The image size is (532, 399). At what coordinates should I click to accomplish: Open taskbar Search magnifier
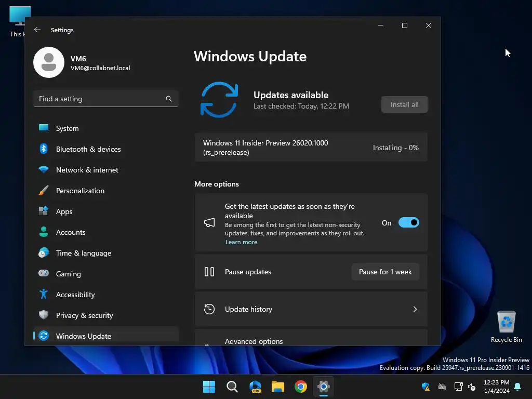pyautogui.click(x=232, y=387)
